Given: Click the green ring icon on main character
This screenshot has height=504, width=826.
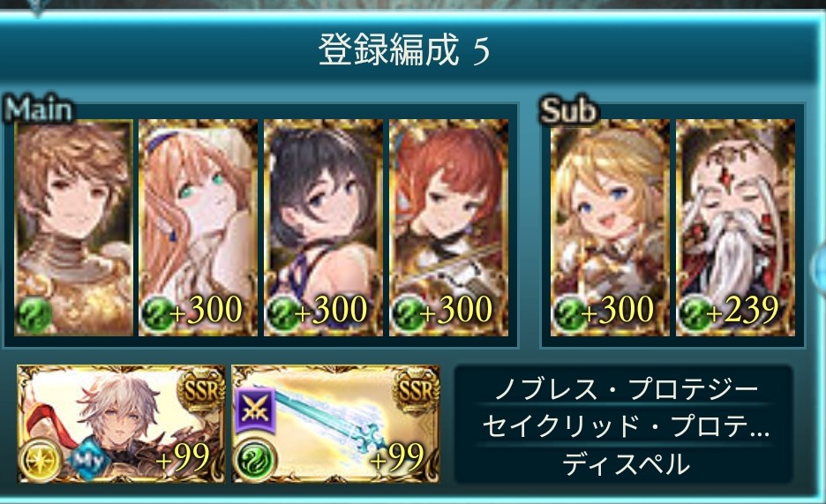Looking at the screenshot, I should pos(34,314).
